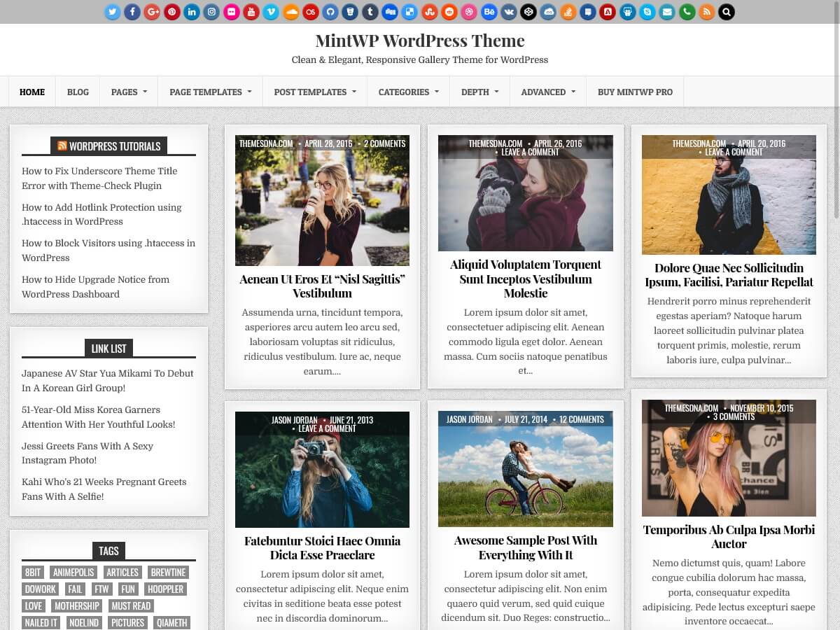Select the ANIMEPOLIS tag

pyautogui.click(x=73, y=572)
